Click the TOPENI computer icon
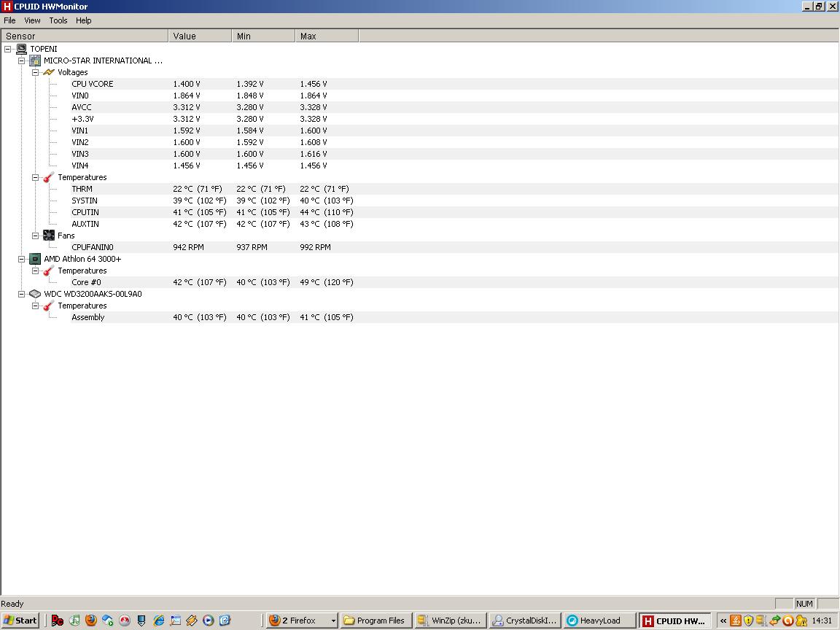Viewport: 840px width, 630px height. (x=22, y=49)
